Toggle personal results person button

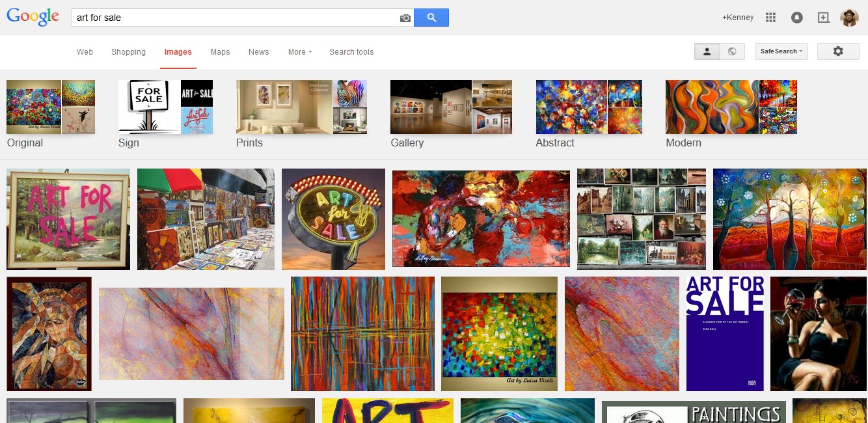(707, 51)
